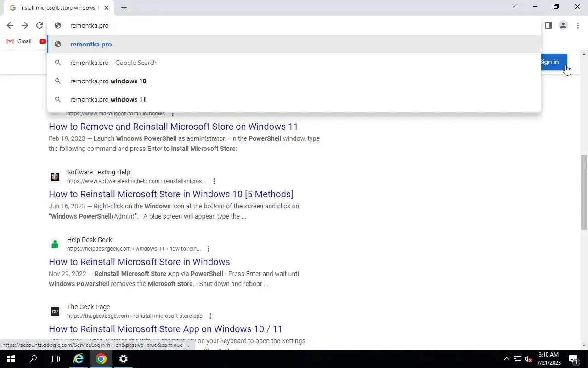Open the network status tray icon
The image size is (588, 368).
click(x=518, y=359)
